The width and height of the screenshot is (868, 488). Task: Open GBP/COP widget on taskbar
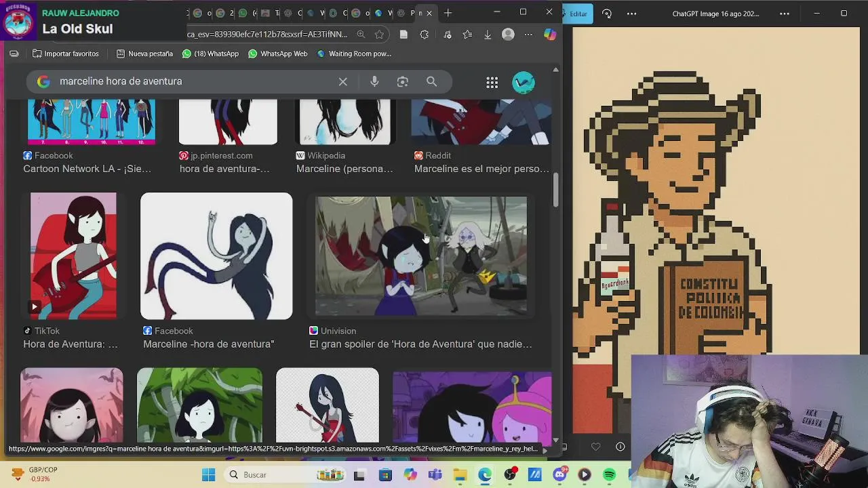(x=35, y=474)
